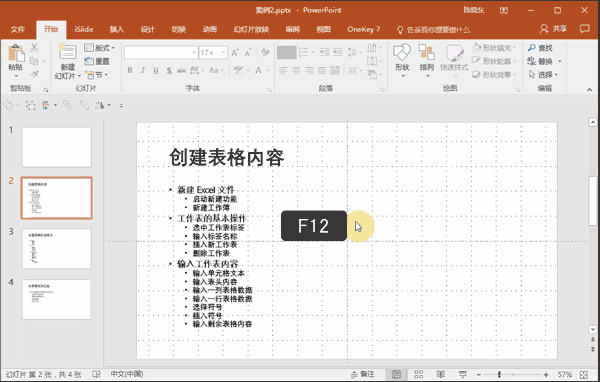Click vertical scrollbar down arrow
Screen dimensions: 600x382
593,329
